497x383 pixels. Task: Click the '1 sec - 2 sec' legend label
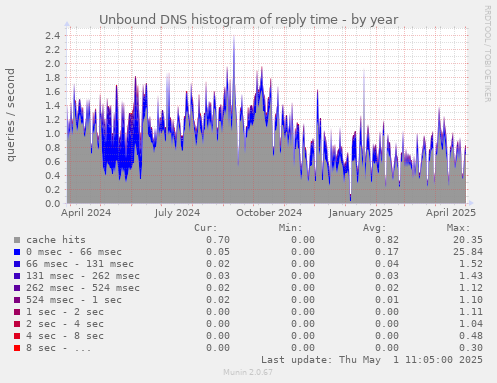(x=65, y=312)
